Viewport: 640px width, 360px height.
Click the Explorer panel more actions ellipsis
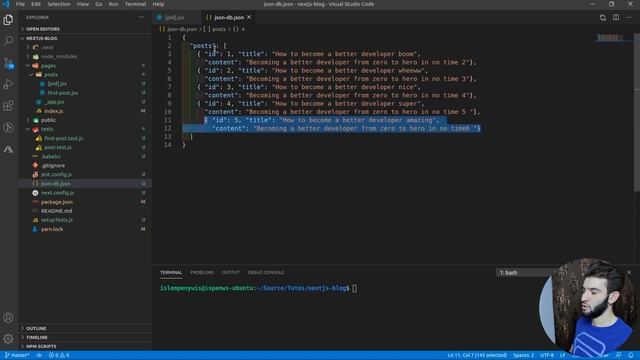[141, 18]
